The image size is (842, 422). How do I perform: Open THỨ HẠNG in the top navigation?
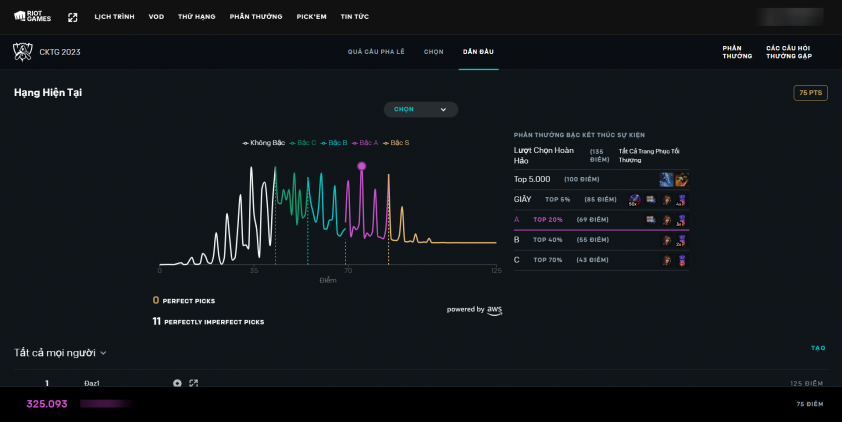pos(197,17)
